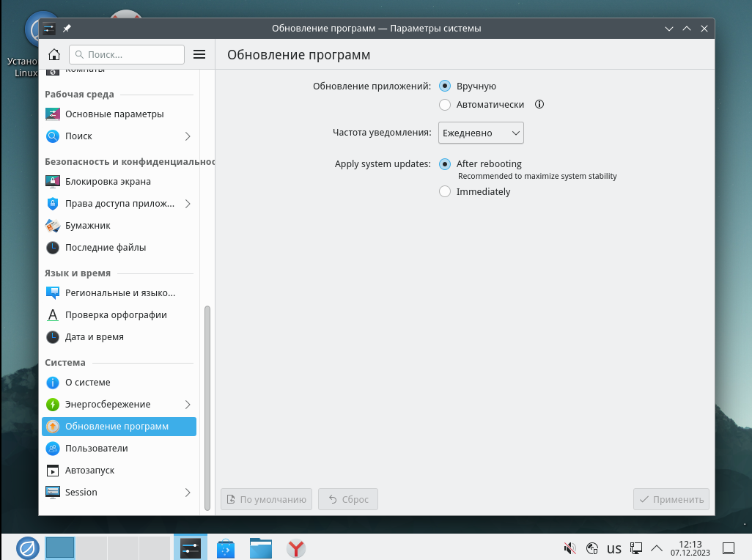The image size is (752, 560).
Task: Open О системе page
Action: click(119, 383)
